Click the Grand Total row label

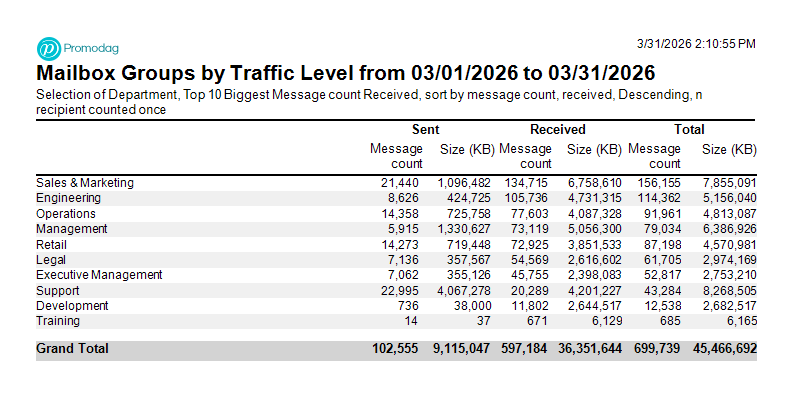click(x=72, y=349)
